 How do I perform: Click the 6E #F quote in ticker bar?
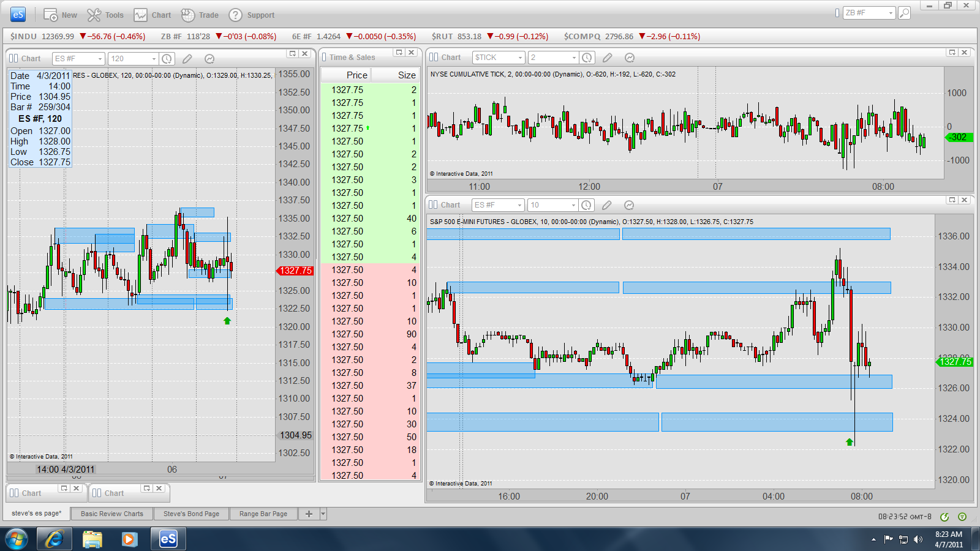354,36
